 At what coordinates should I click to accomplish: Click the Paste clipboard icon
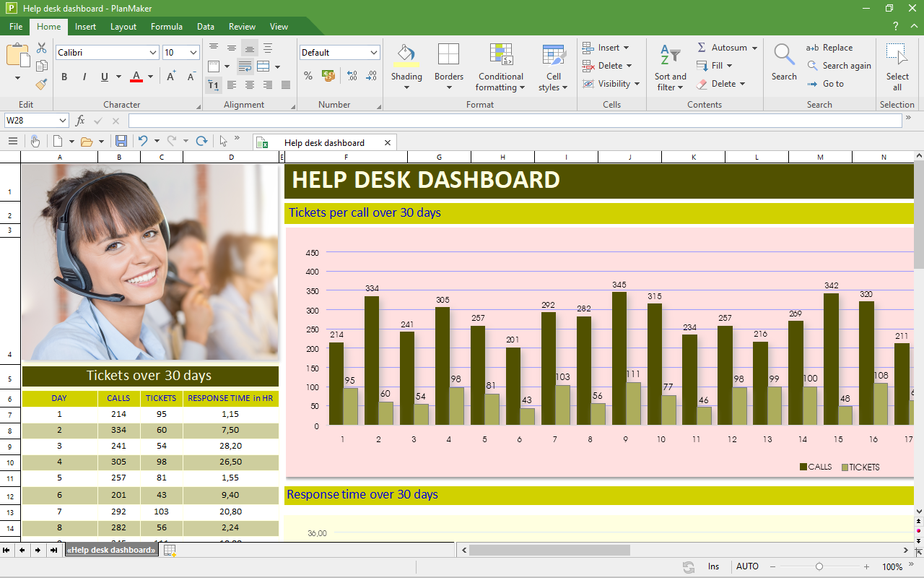17,56
